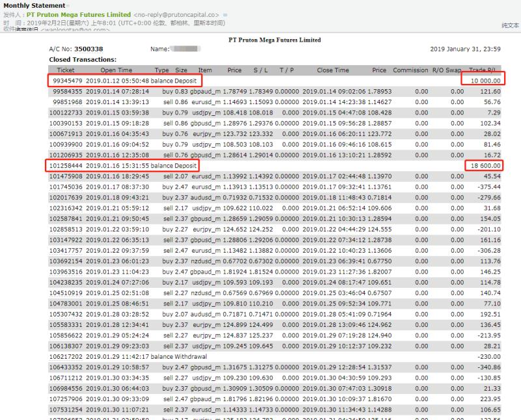This screenshot has height=420, width=521.
Task: Select ticket number 104238235
Action: [x=66, y=283]
